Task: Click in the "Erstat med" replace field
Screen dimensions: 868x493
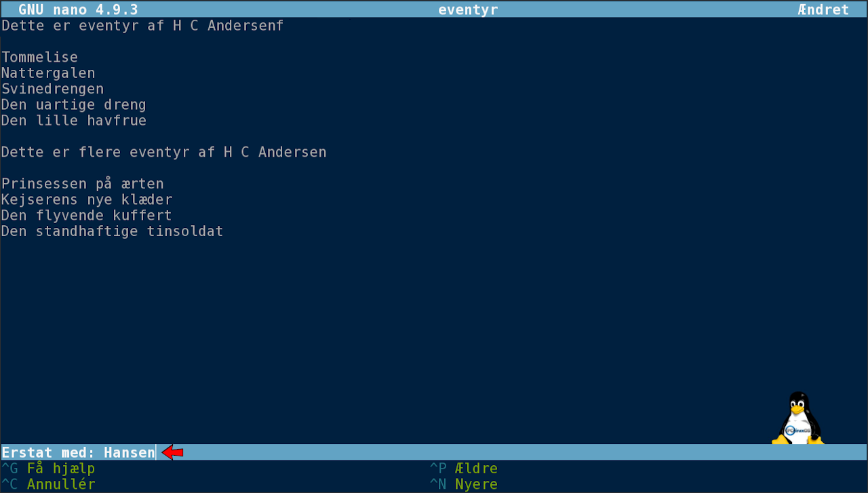Action: tap(130, 452)
